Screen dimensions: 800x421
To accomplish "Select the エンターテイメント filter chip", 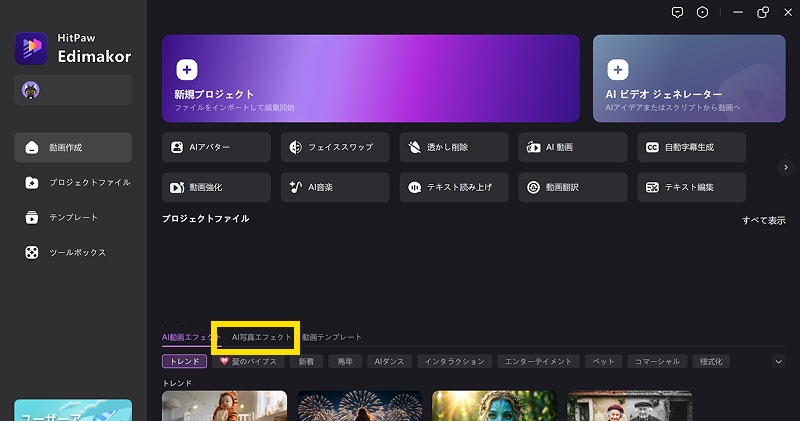I will [538, 361].
